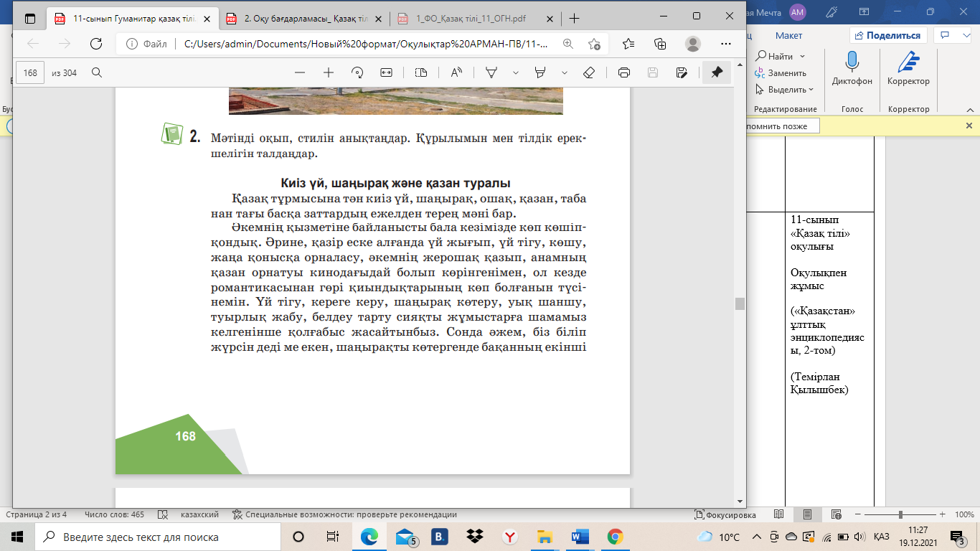Expand the Выделить dropdown in Word
The width and height of the screenshot is (980, 551).
[786, 90]
